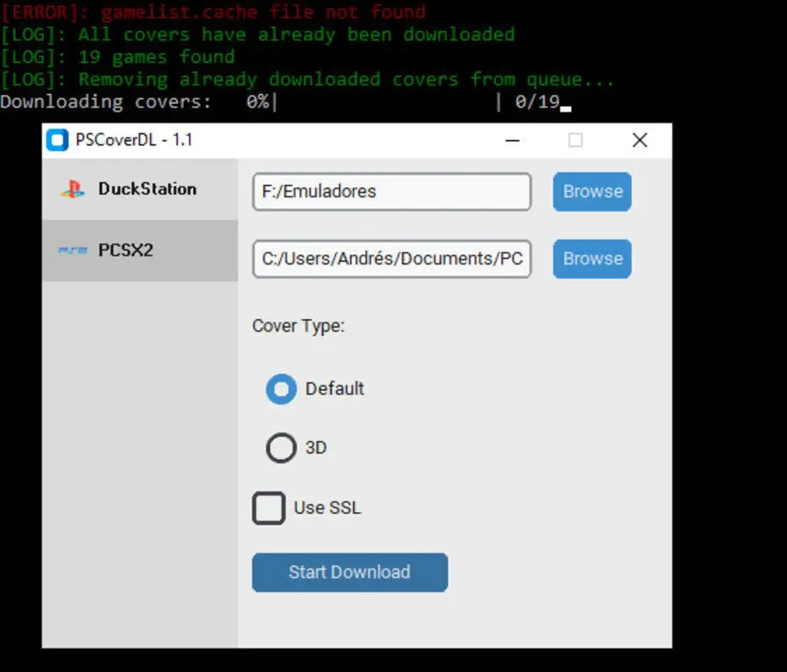Select the 3D cover type
This screenshot has width=787, height=672.
(281, 448)
